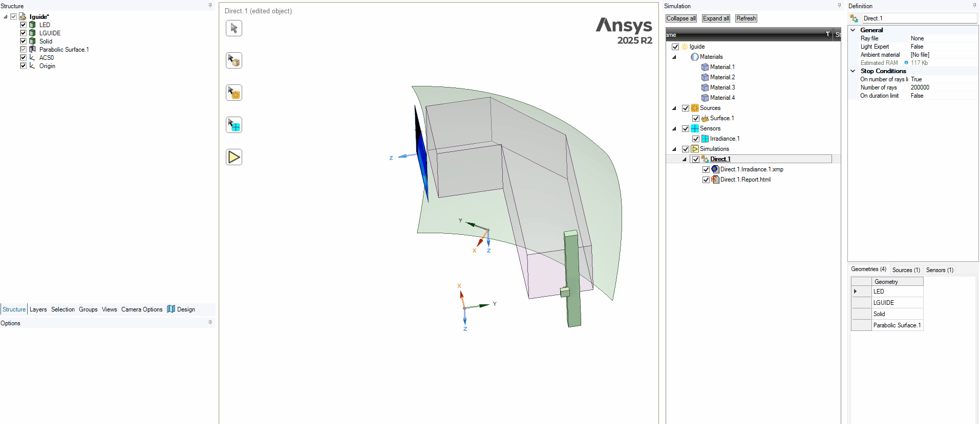Image resolution: width=980 pixels, height=424 pixels.
Task: Edit the Direct.1 name field in Definition
Action: pos(919,18)
